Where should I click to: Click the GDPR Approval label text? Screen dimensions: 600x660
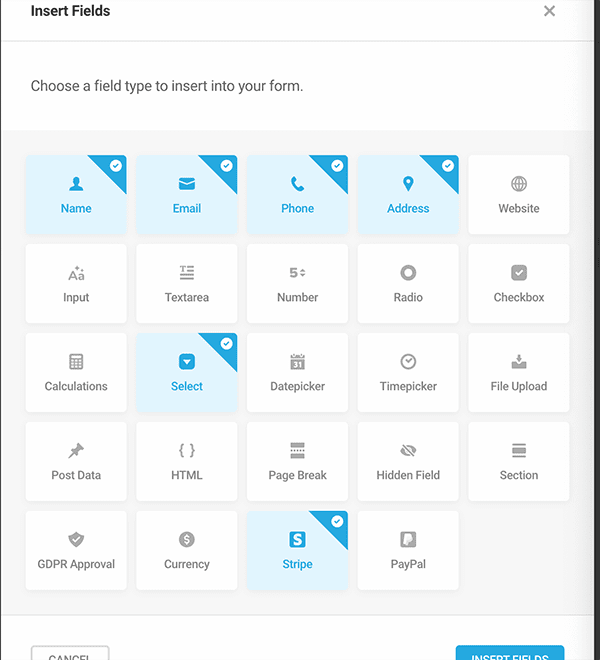[x=76, y=564]
